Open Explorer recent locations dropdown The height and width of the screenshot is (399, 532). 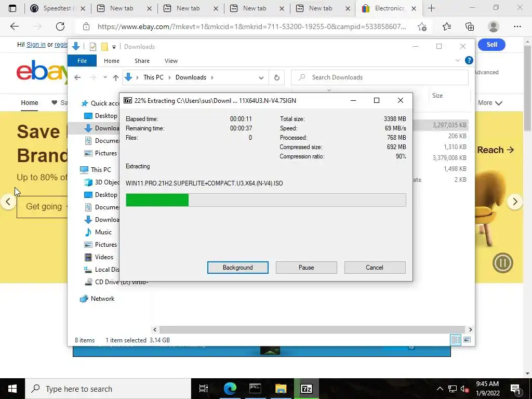click(x=105, y=77)
